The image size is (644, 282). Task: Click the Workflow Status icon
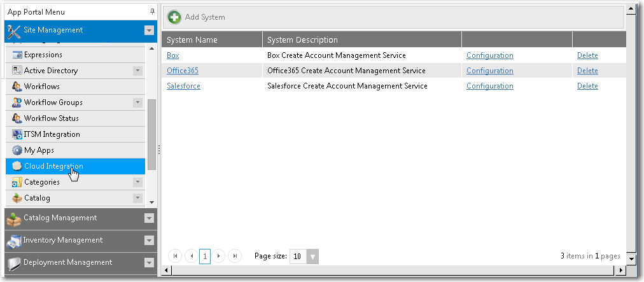[x=17, y=118]
